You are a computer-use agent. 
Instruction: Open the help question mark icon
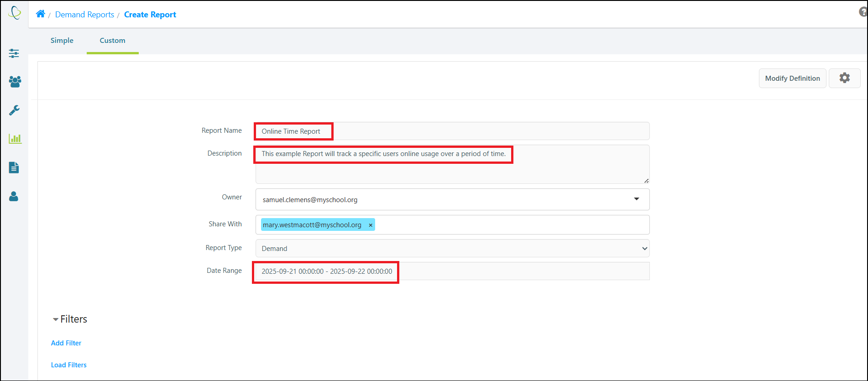tap(863, 12)
